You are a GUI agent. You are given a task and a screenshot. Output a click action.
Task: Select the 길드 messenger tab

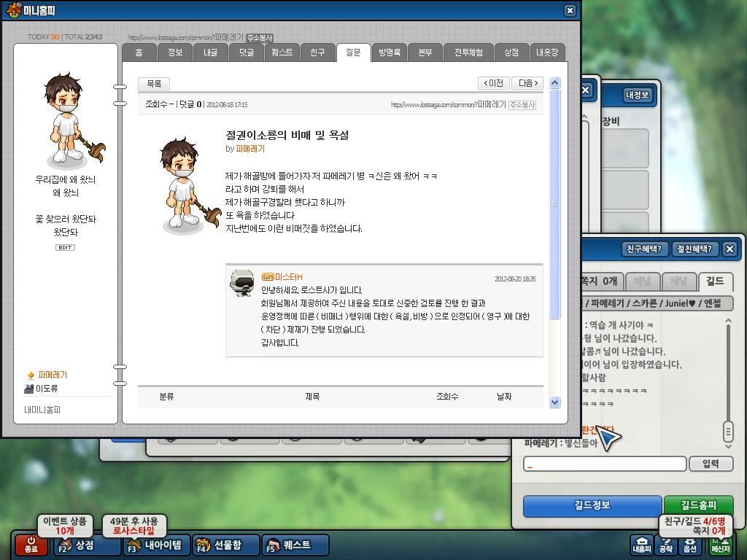[x=715, y=281]
